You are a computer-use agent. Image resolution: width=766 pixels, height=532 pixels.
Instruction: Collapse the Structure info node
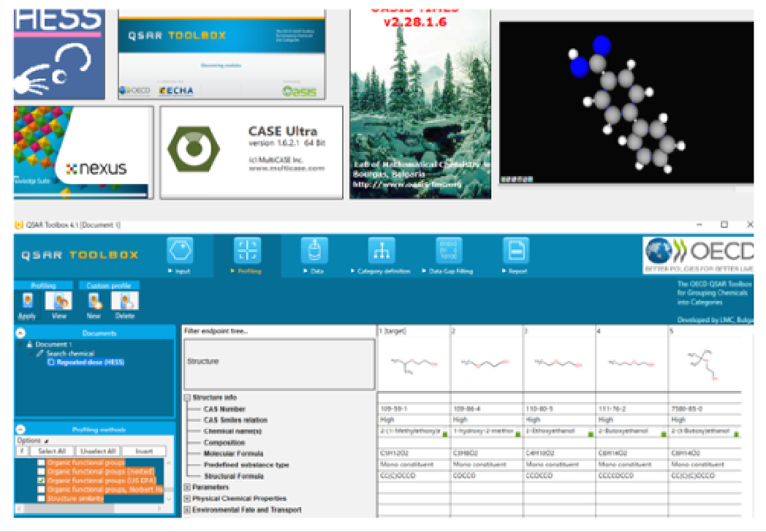187,398
